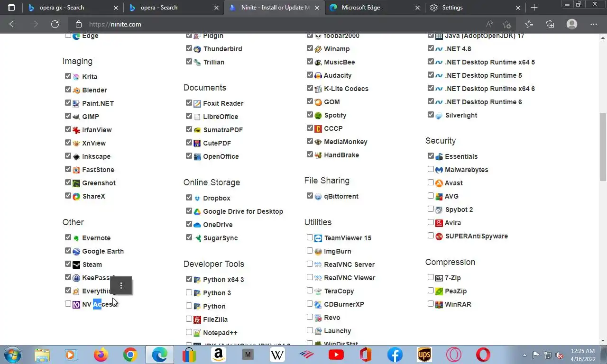Open Chrome from the taskbar
Screen dimensions: 607x364
click(130, 355)
